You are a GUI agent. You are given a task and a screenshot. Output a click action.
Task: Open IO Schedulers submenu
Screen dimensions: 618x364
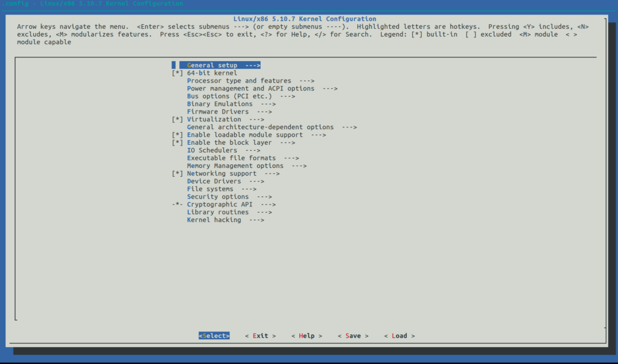coord(223,150)
